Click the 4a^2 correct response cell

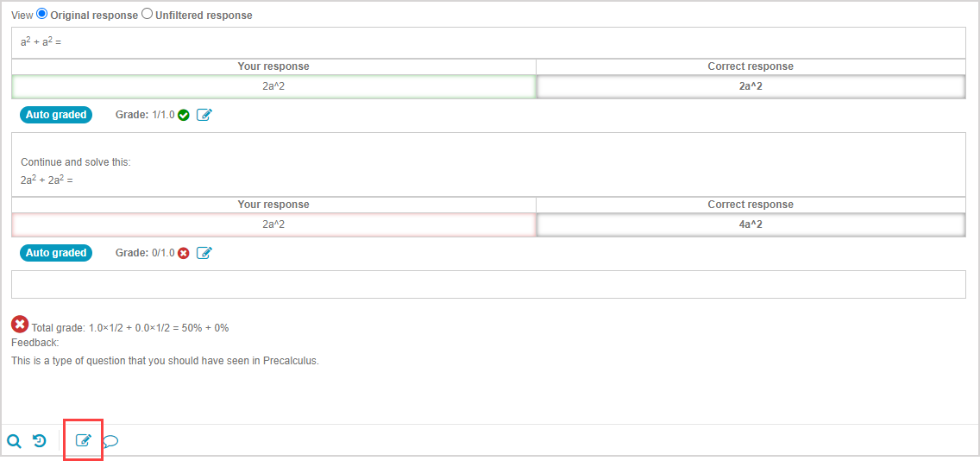pos(751,224)
